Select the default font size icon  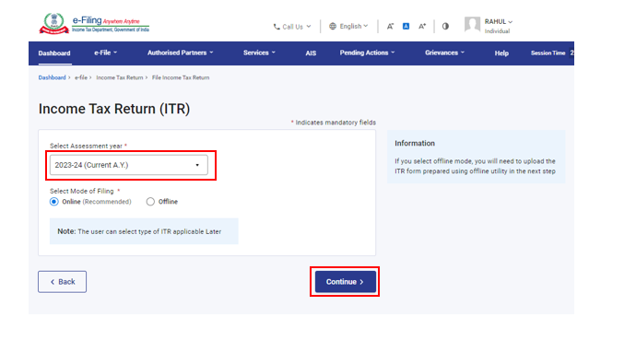coord(406,27)
